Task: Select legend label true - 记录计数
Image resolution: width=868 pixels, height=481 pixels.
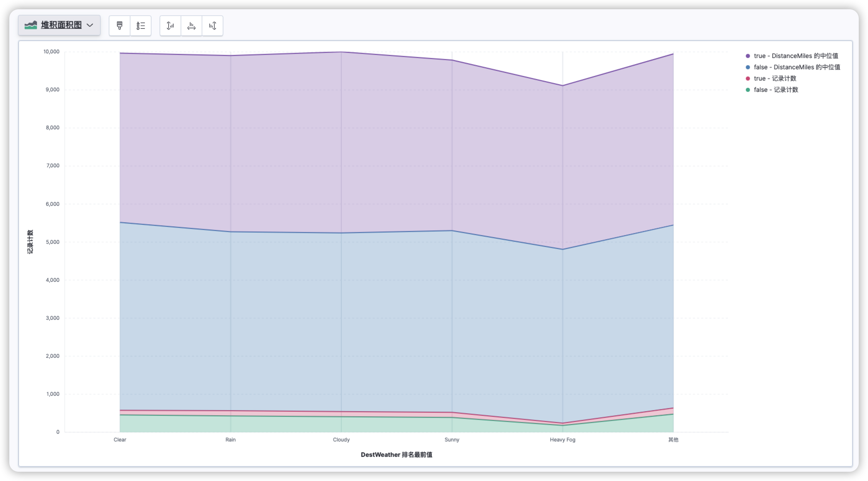Action: tap(775, 79)
